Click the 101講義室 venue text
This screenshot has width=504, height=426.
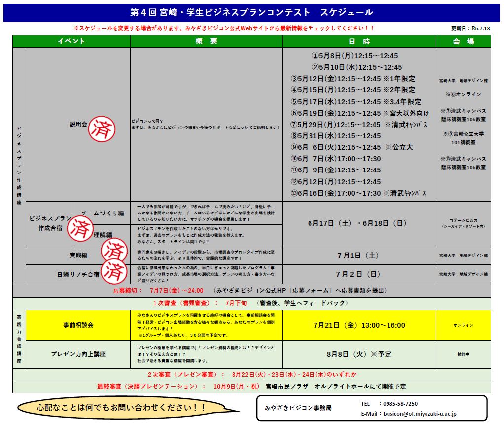click(464, 142)
